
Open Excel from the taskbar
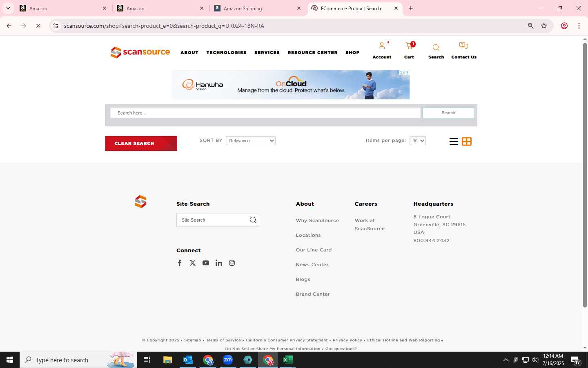click(x=288, y=360)
